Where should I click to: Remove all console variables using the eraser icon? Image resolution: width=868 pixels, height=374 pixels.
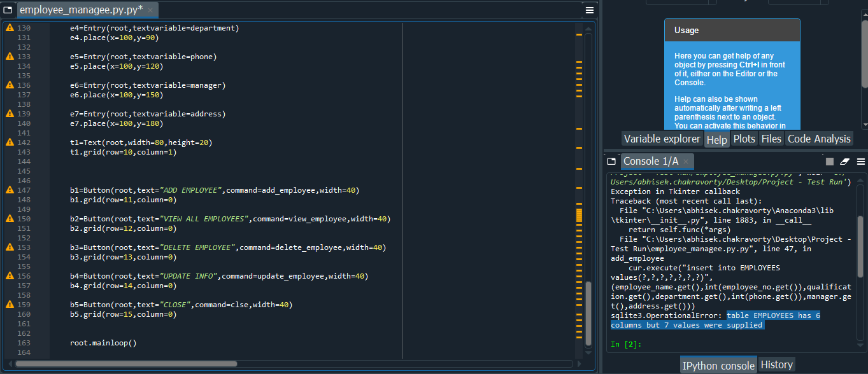(845, 161)
